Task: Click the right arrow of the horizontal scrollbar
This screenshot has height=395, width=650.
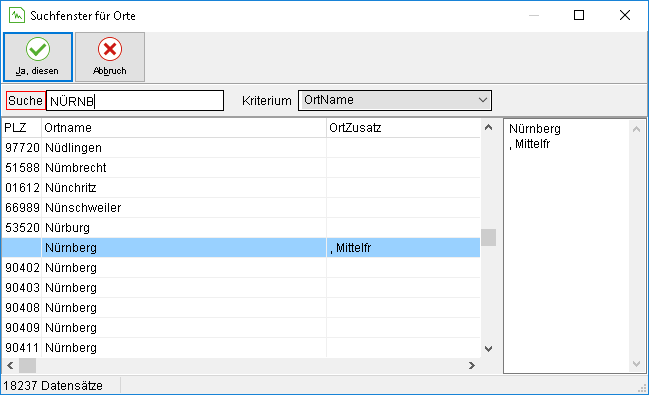Action: pyautogui.click(x=472, y=366)
